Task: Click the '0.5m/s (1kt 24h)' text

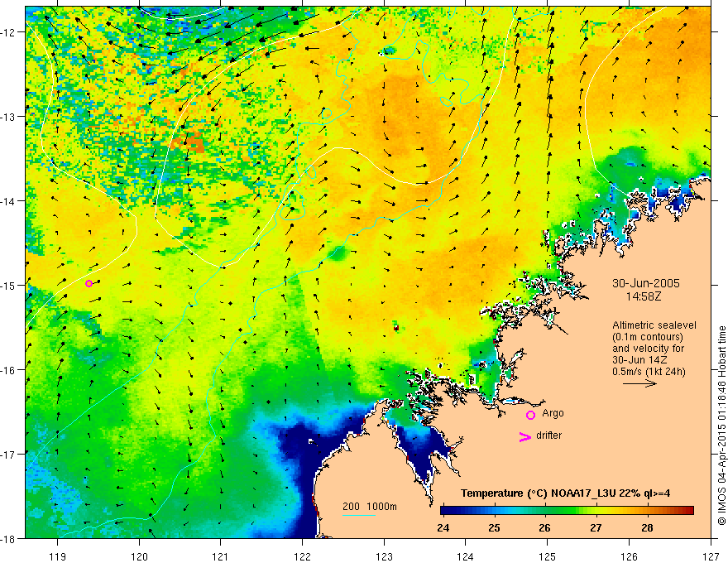Action: click(x=649, y=372)
